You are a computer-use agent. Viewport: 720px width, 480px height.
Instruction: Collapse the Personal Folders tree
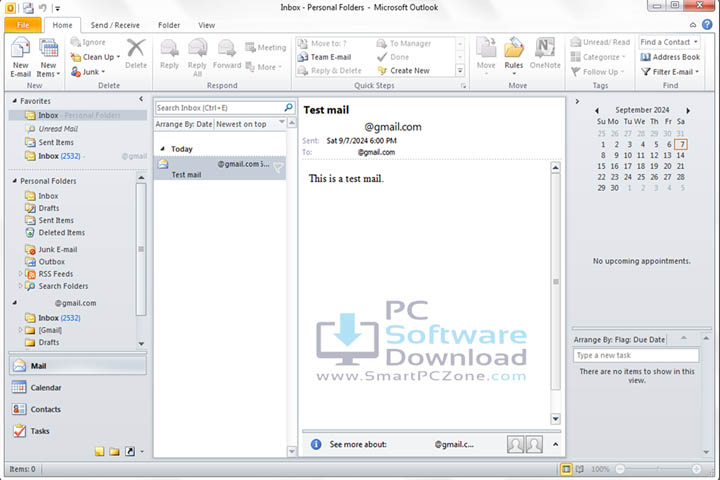pos(15,181)
